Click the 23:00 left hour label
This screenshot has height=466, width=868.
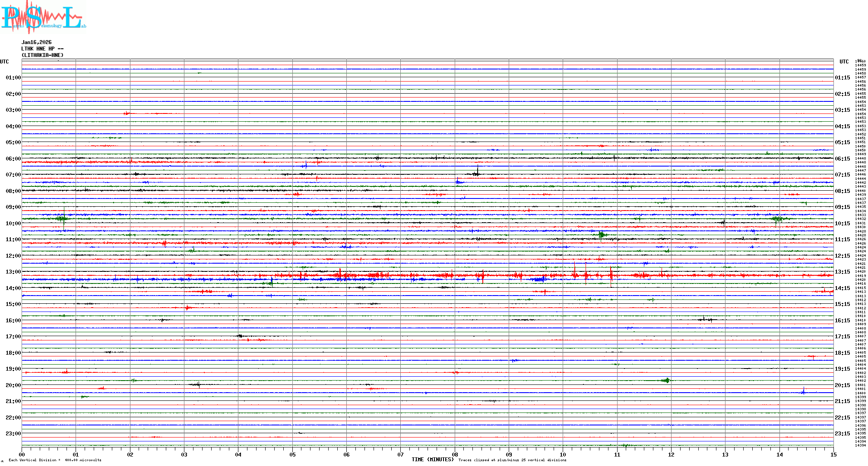click(x=13, y=434)
